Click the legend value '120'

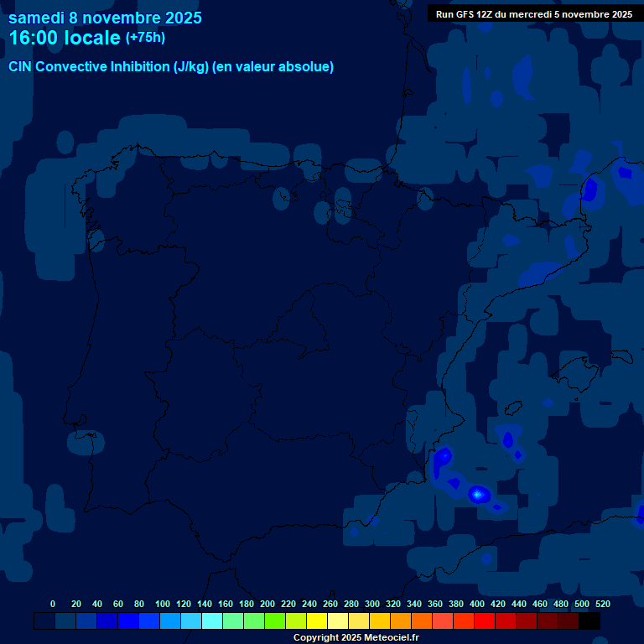point(184,604)
